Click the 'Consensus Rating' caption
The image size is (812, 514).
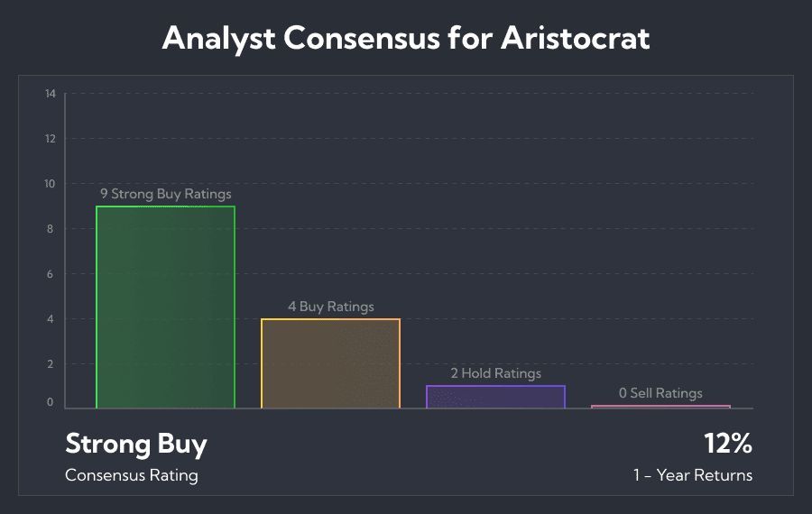pyautogui.click(x=132, y=475)
